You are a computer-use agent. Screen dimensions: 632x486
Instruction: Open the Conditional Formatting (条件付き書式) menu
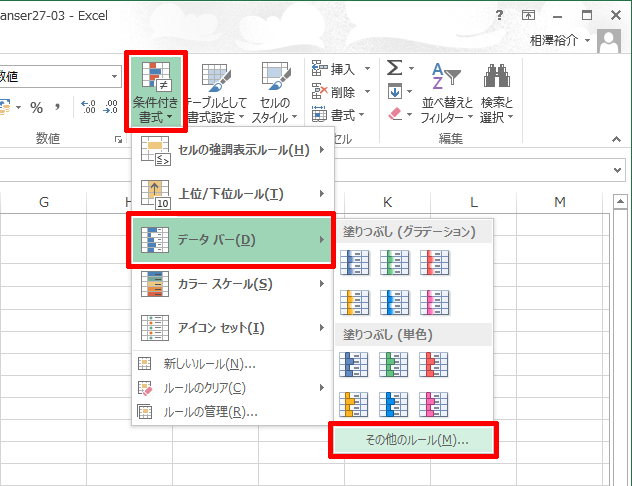click(x=156, y=91)
